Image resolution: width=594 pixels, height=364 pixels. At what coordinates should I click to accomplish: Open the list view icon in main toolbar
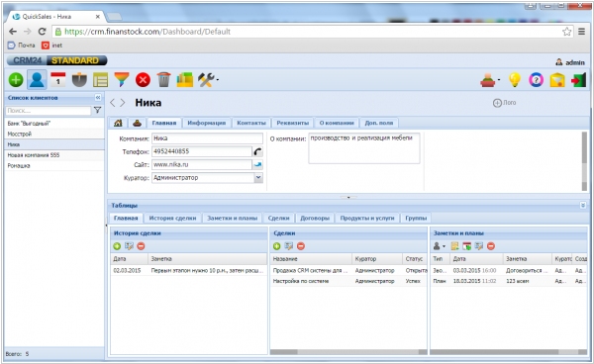pos(100,80)
